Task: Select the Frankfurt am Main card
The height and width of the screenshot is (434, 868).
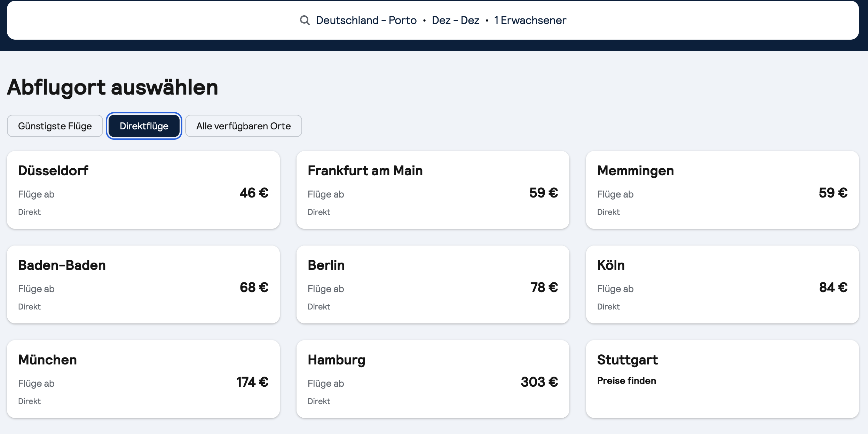Action: tap(433, 190)
